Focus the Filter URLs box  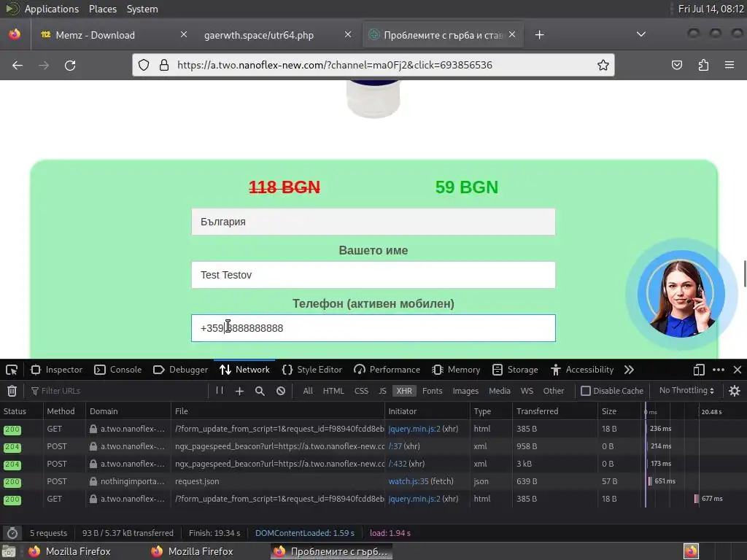pyautogui.click(x=117, y=391)
